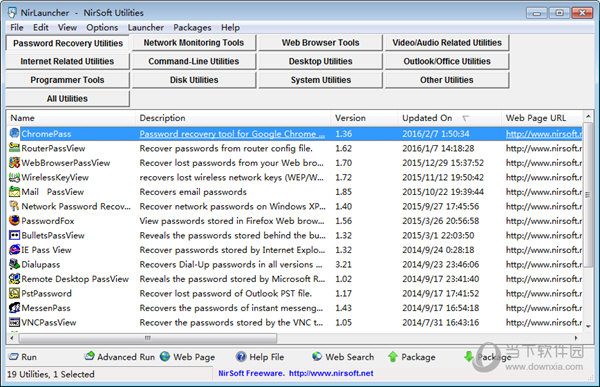The width and height of the screenshot is (600, 387).
Task: Click the BulletsPassView icon
Action: point(14,235)
